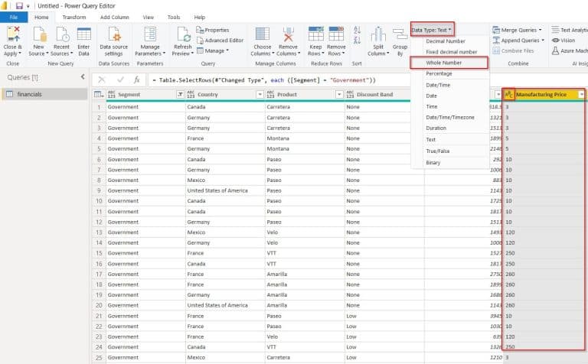
Task: Open the New Source icon
Action: pyautogui.click(x=39, y=34)
